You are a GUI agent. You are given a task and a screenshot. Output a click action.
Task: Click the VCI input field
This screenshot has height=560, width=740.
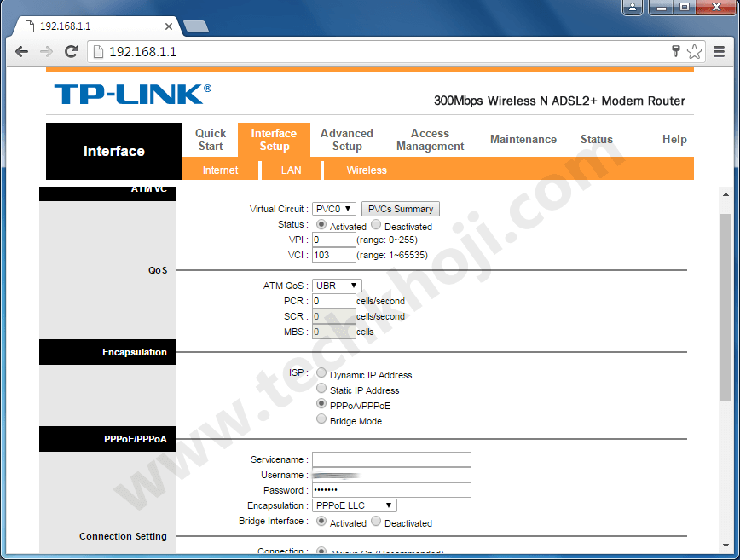(x=333, y=255)
